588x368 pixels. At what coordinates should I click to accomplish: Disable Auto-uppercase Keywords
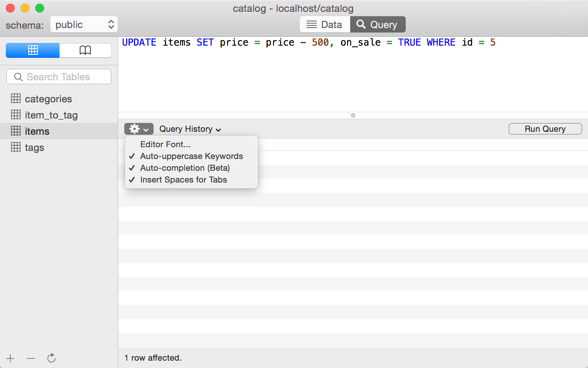pos(191,156)
